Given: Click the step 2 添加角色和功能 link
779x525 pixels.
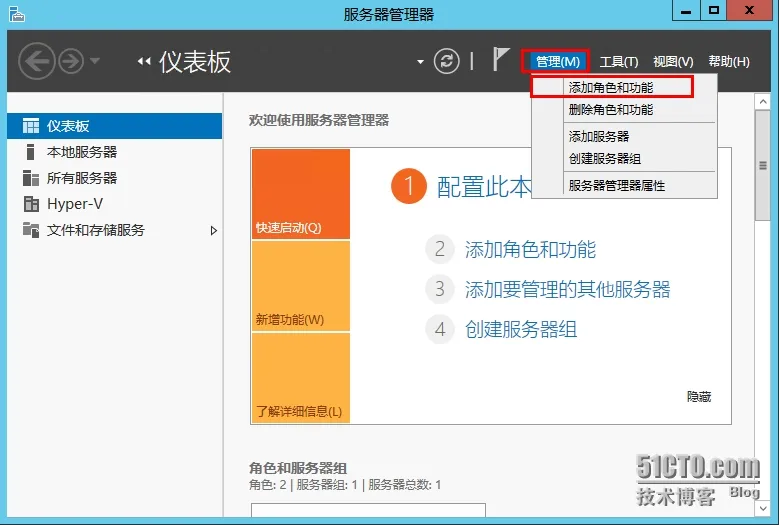Looking at the screenshot, I should pyautogui.click(x=530, y=249).
